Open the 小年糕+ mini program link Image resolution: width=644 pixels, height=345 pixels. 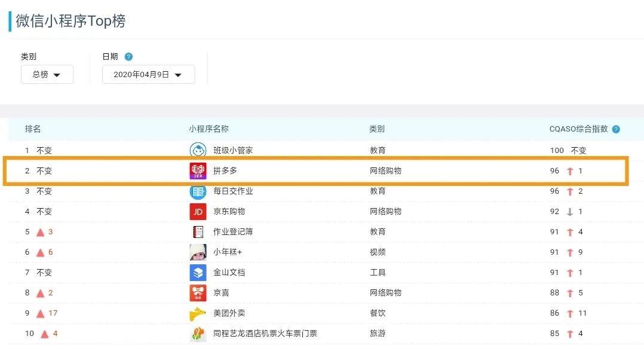coord(228,252)
